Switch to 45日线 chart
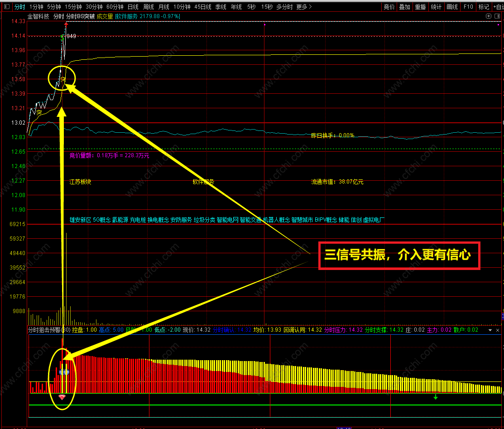Image resolution: width=504 pixels, height=429 pixels. [x=202, y=7]
